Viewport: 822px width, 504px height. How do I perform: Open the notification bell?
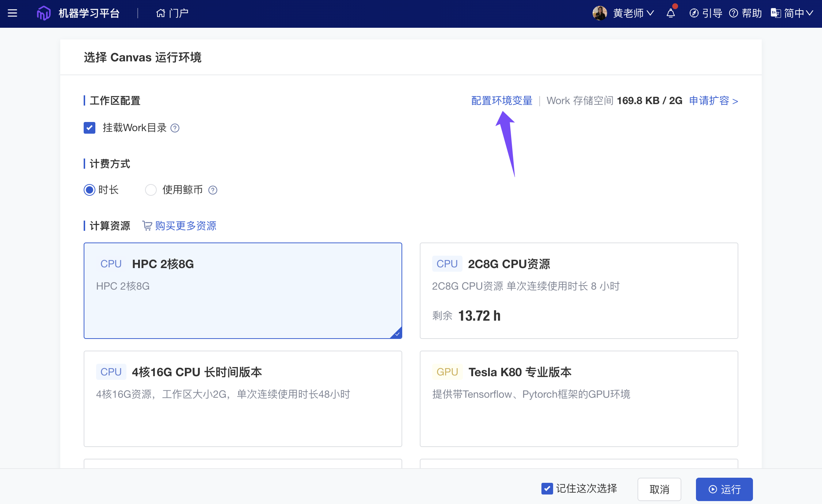670,14
